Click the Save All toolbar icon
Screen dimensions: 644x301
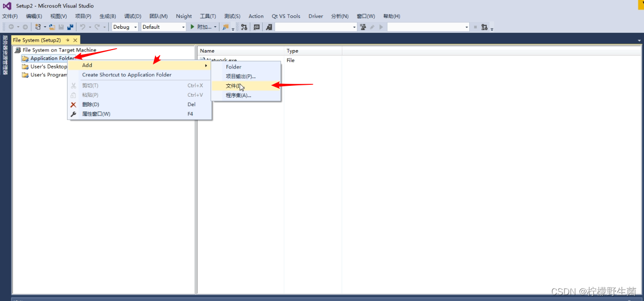coord(70,27)
